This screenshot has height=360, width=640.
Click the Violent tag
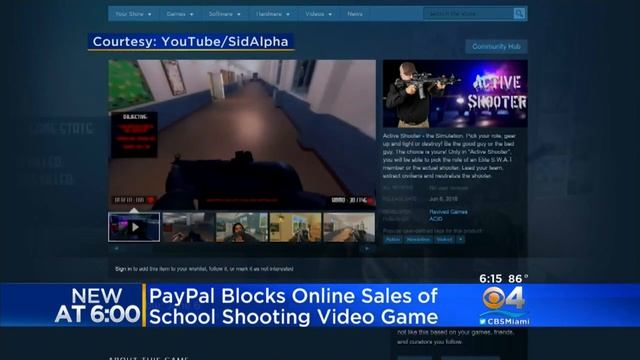[x=444, y=240]
